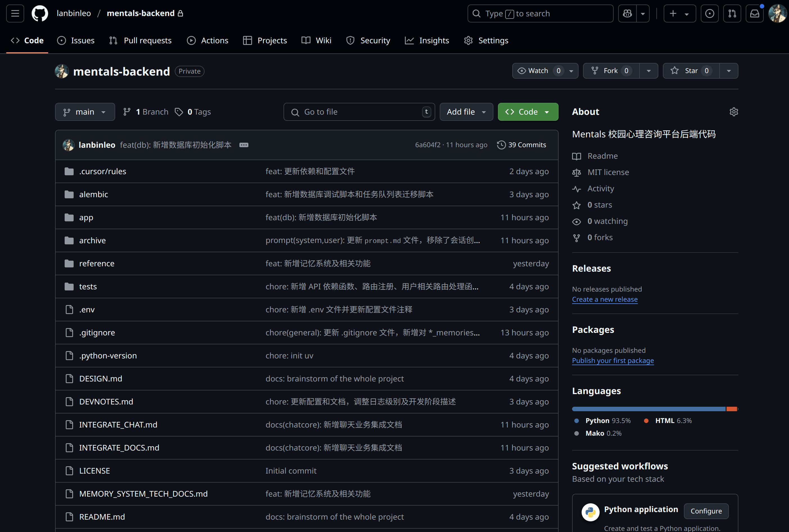Open the notifications inbox

[x=754, y=13]
